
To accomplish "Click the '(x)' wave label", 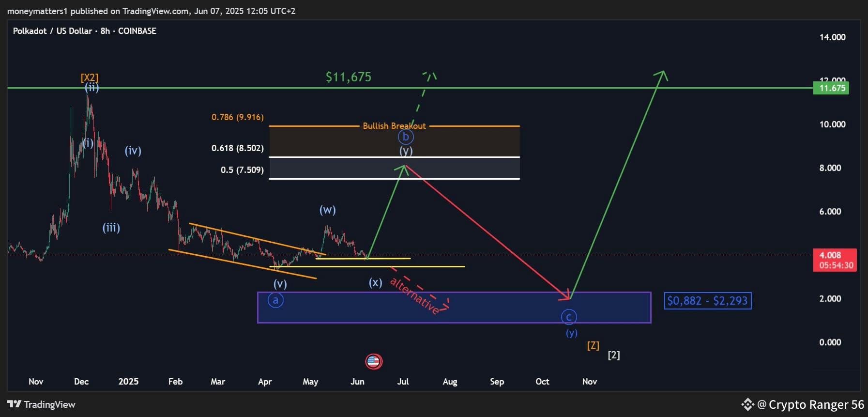I will (x=376, y=282).
